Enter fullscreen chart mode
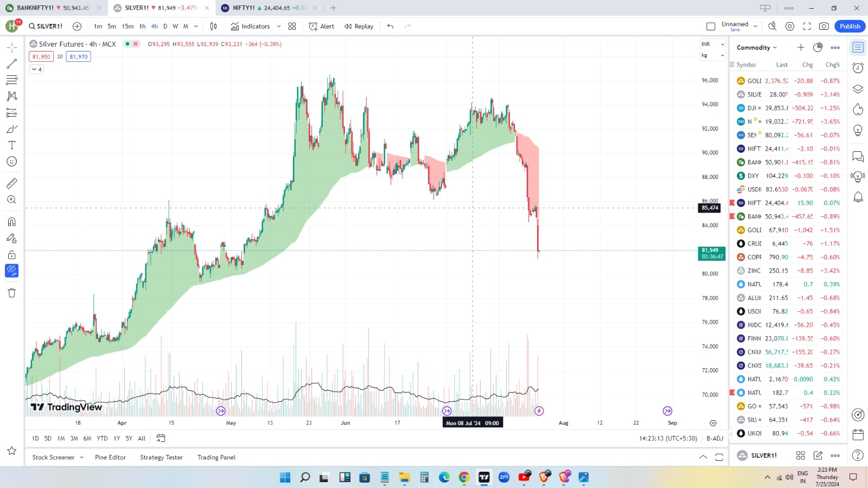The height and width of the screenshot is (488, 868). (807, 26)
